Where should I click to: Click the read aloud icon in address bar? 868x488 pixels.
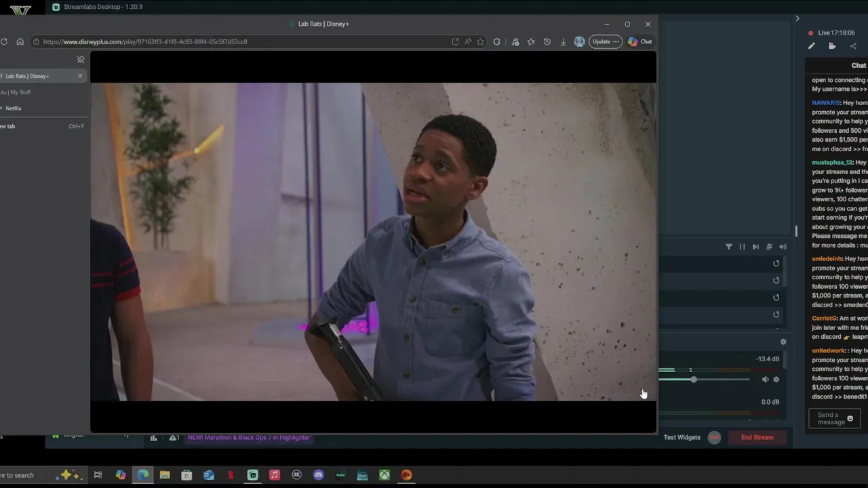[x=468, y=41]
